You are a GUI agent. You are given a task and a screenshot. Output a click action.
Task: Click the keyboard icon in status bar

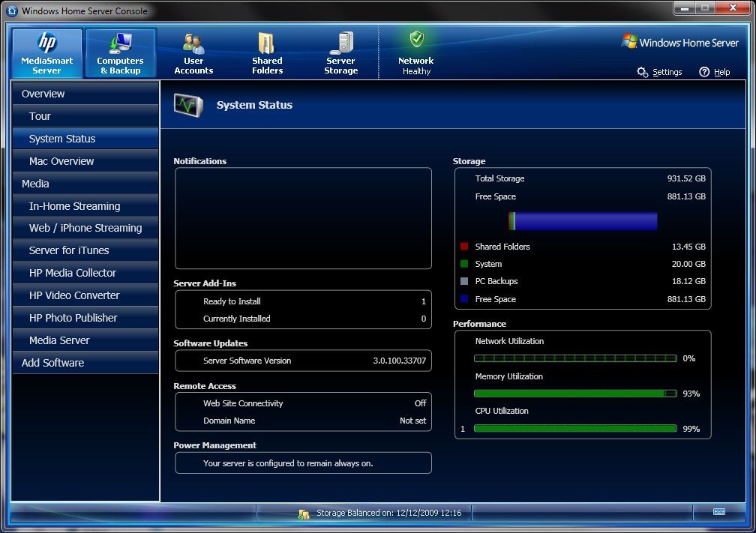point(718,512)
